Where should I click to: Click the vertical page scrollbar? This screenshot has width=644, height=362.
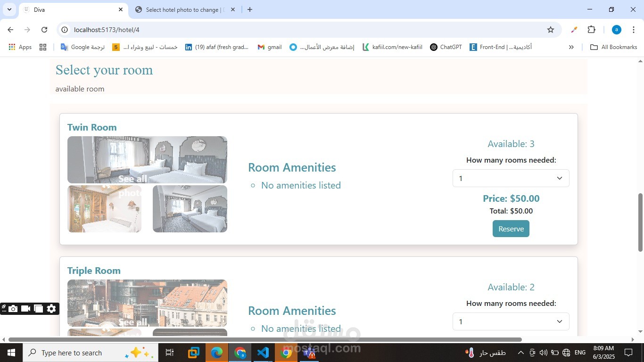point(640,222)
